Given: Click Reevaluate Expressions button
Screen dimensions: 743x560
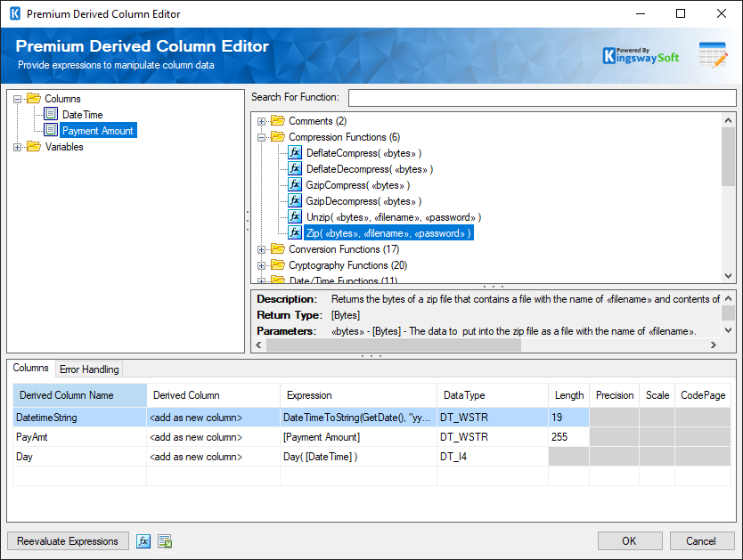Looking at the screenshot, I should coord(68,541).
